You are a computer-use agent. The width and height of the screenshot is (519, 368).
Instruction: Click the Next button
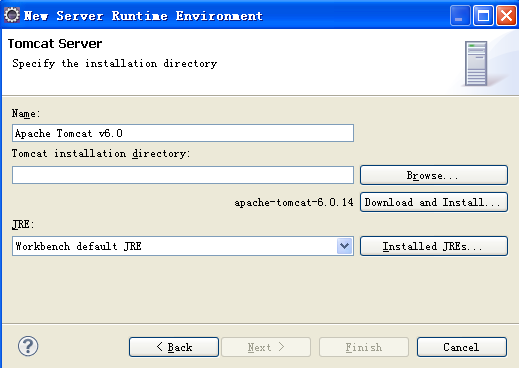coord(266,347)
